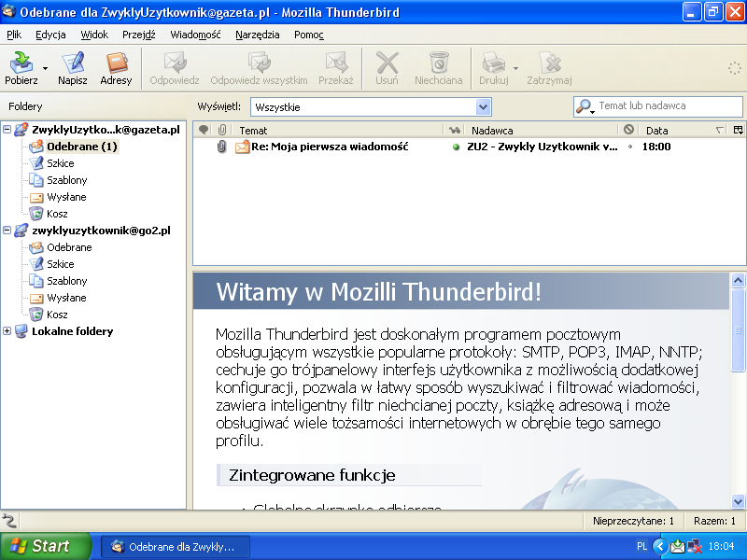The image size is (747, 560).
Task: Open the Adresy address book
Action: (116, 68)
